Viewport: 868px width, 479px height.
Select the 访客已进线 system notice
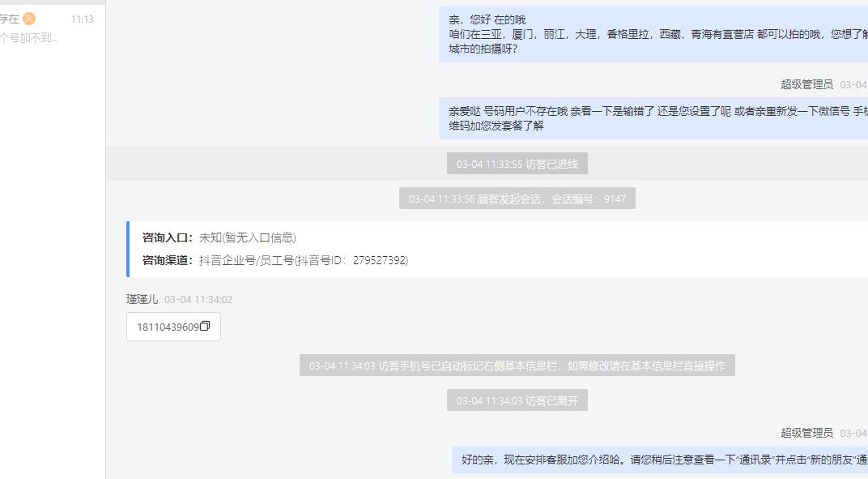pyautogui.click(x=517, y=164)
